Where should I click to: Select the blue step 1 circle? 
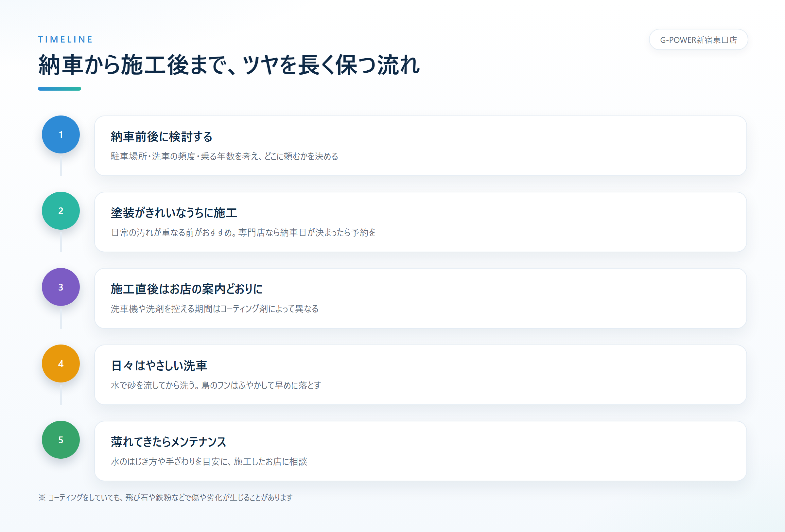[61, 134]
